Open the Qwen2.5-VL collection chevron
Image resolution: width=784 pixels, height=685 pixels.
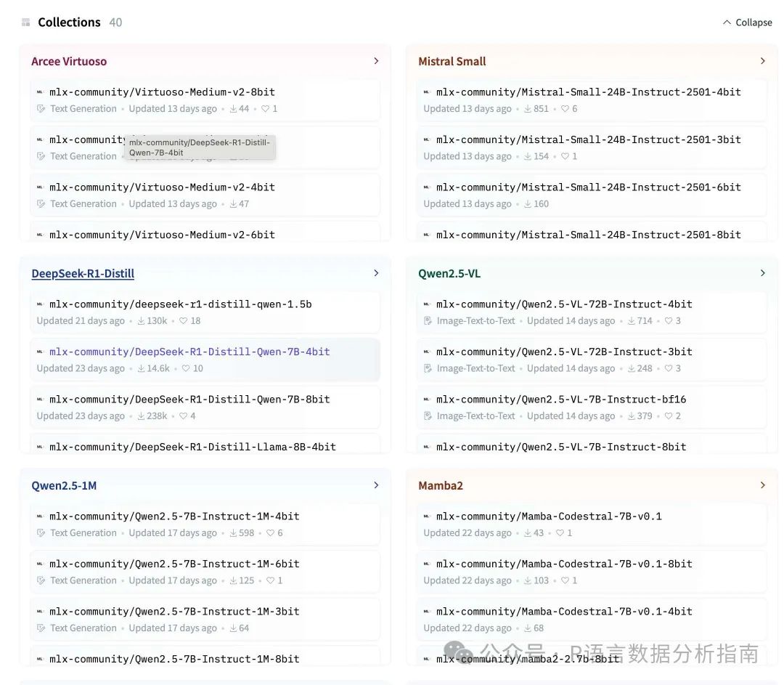pos(762,273)
